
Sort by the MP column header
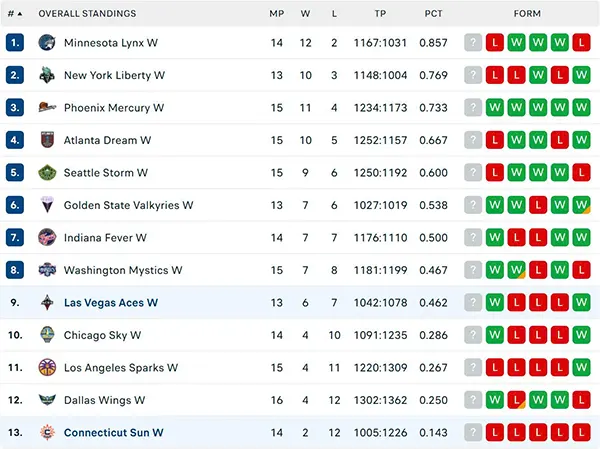[x=277, y=14]
